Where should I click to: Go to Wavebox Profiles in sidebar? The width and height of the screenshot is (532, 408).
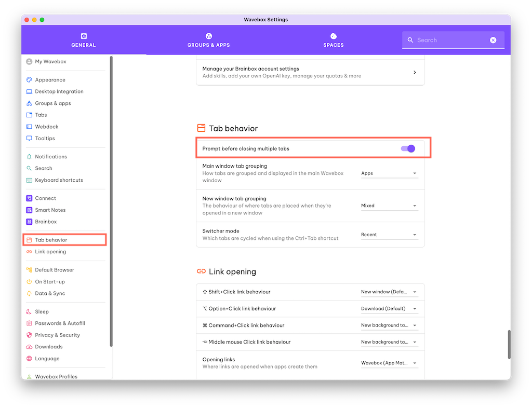click(x=56, y=376)
